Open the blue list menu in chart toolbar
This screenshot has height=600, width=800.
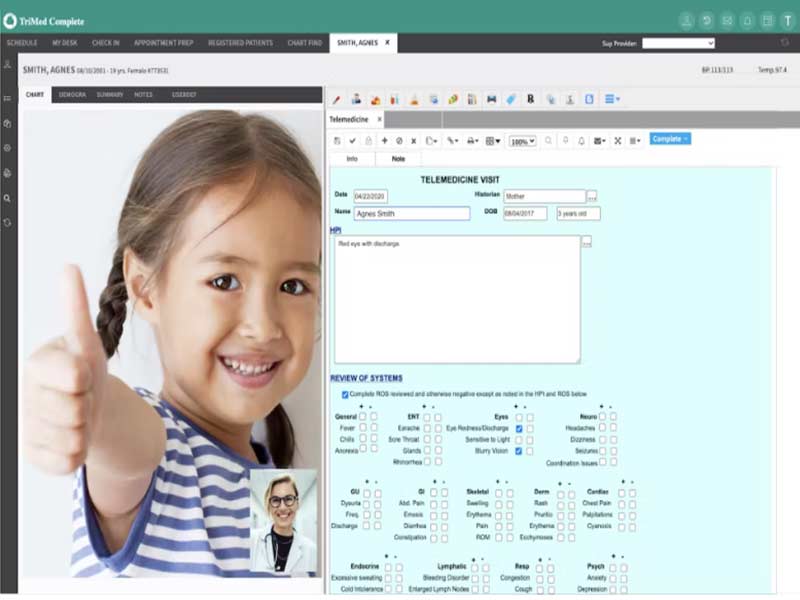[x=612, y=99]
